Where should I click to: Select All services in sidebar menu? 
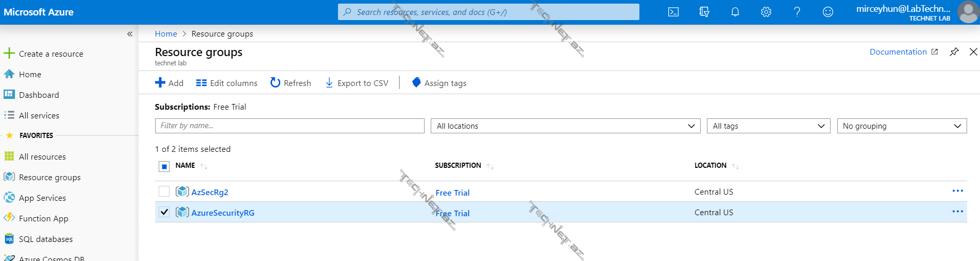click(39, 115)
